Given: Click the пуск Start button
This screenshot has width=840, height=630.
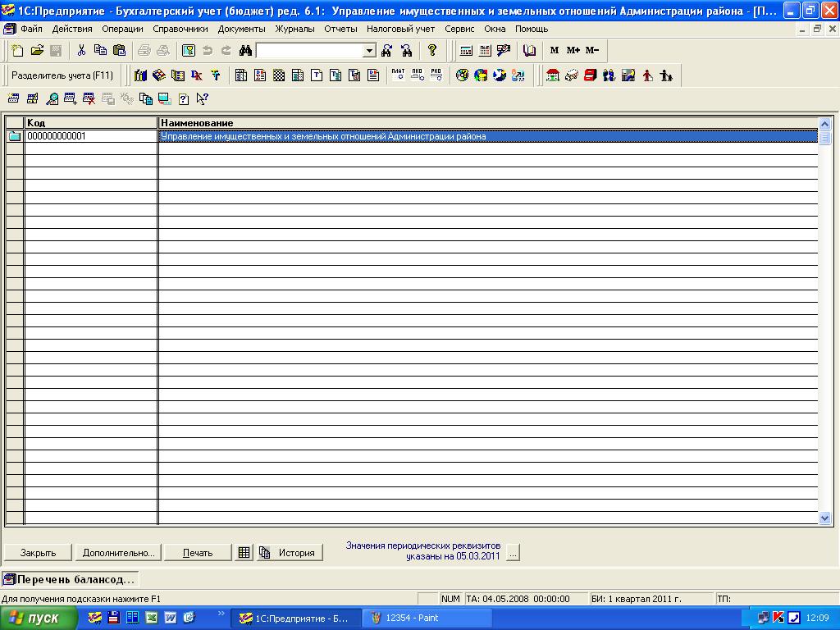Looking at the screenshot, I should pyautogui.click(x=38, y=619).
